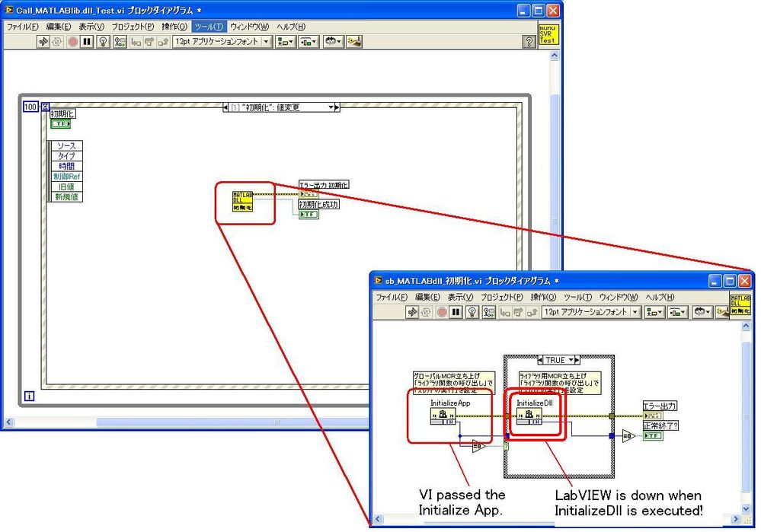Click the 初期化 boolean terminal in event structure

point(61,124)
